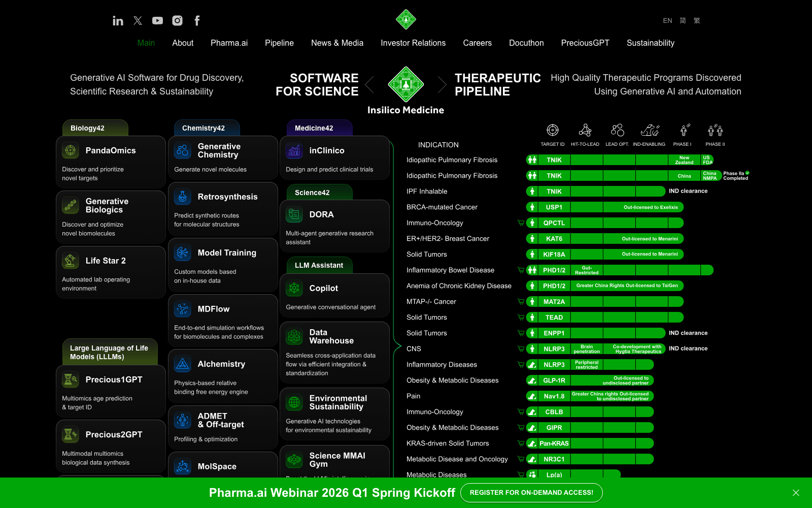Open the Investor Relations menu
This screenshot has width=812, height=508.
pyautogui.click(x=413, y=43)
